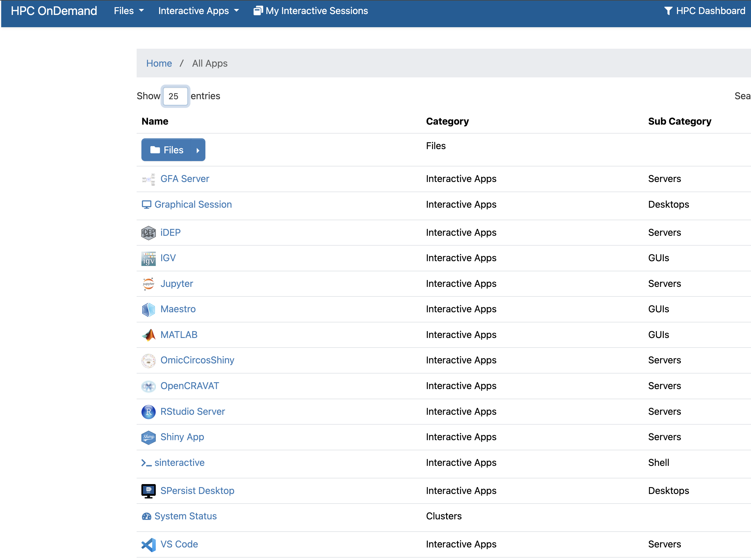Click the Shell sub category cell
The image size is (751, 560).
[659, 463]
